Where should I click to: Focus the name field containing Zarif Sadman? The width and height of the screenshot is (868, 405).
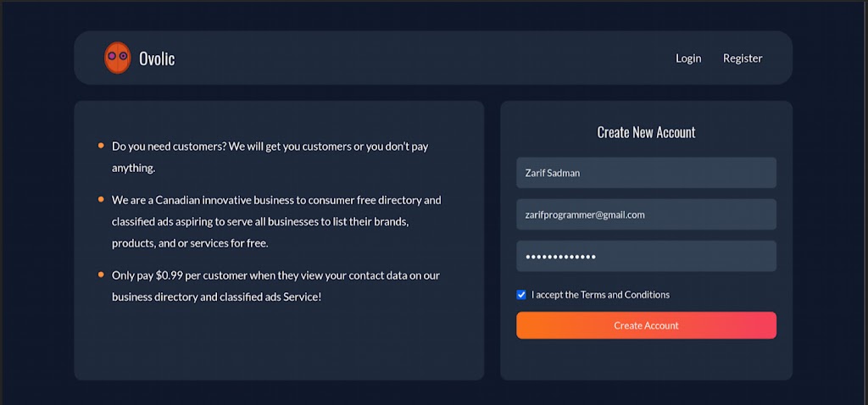646,173
